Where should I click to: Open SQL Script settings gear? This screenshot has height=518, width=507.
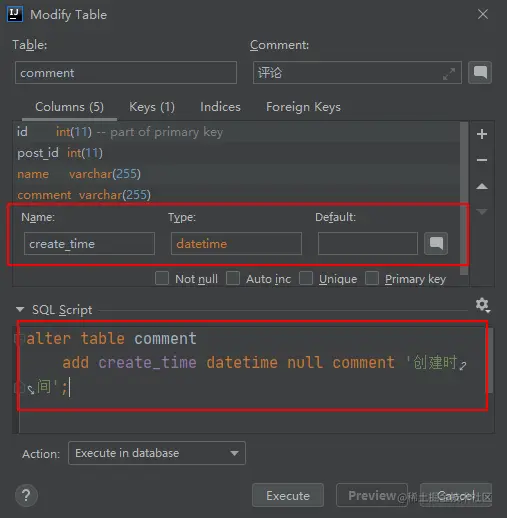pos(482,305)
